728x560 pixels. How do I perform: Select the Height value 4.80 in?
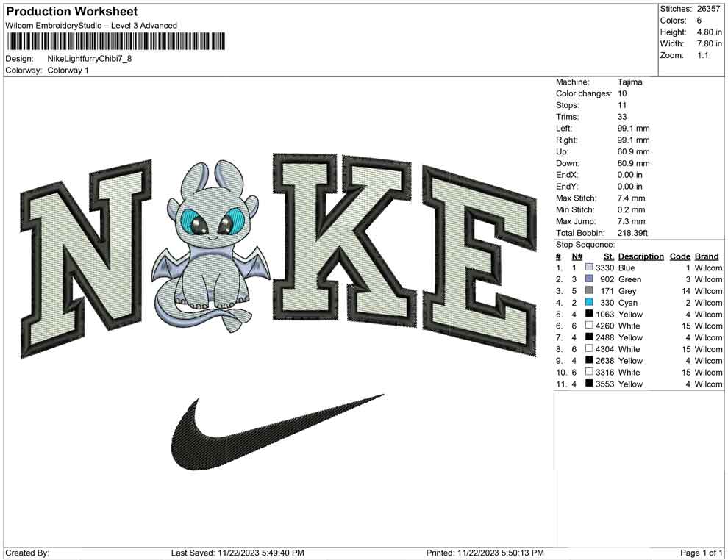click(709, 32)
